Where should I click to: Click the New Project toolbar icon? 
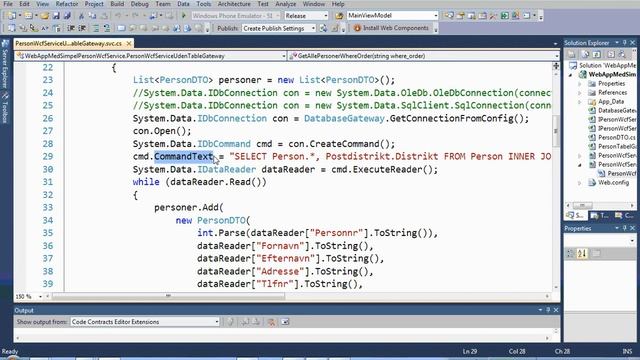[x=11, y=16]
